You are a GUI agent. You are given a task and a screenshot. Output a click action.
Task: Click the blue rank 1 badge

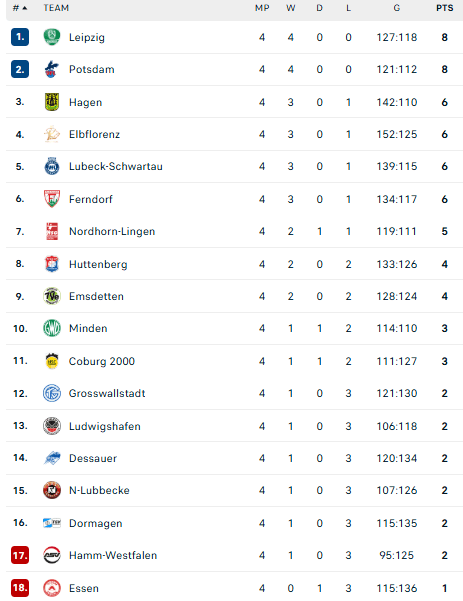pos(20,37)
